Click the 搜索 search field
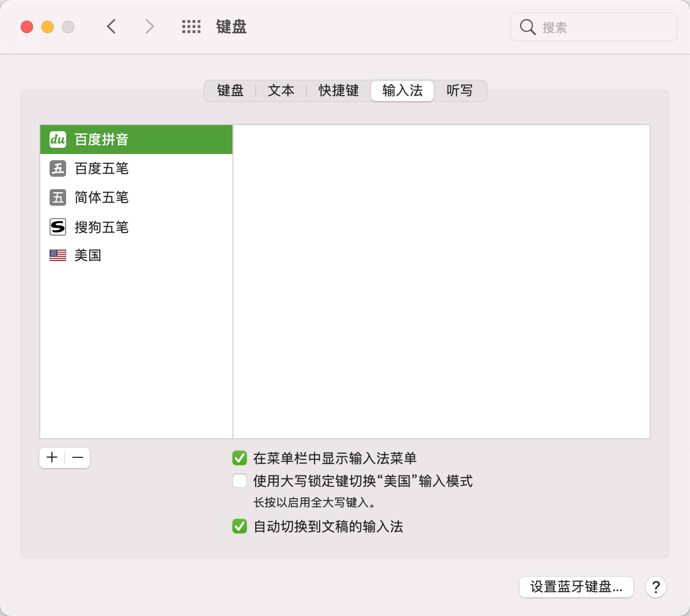The image size is (690, 616). (x=599, y=27)
